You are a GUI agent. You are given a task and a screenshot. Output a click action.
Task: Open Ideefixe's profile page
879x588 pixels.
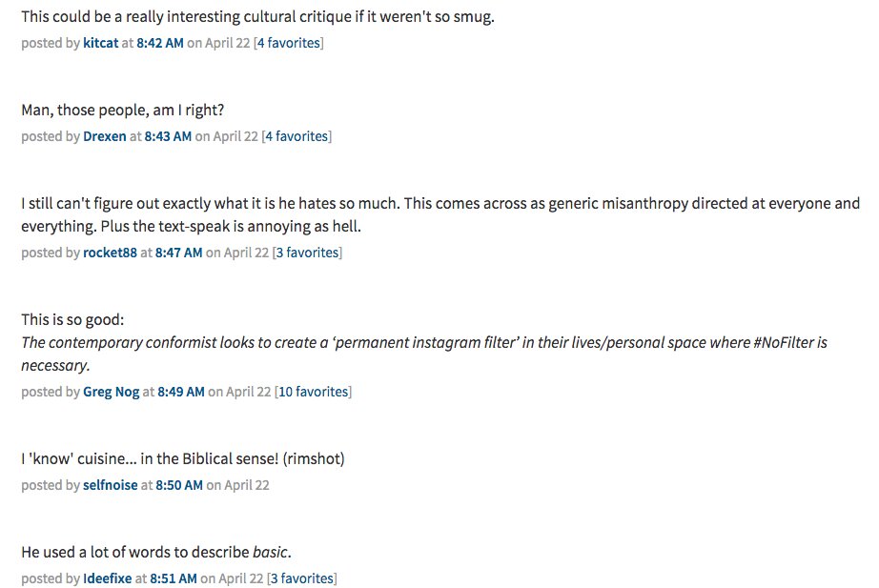coord(107,578)
